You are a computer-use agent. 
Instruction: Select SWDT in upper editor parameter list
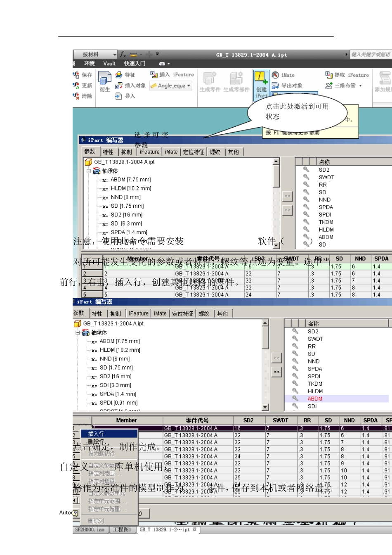(326, 177)
